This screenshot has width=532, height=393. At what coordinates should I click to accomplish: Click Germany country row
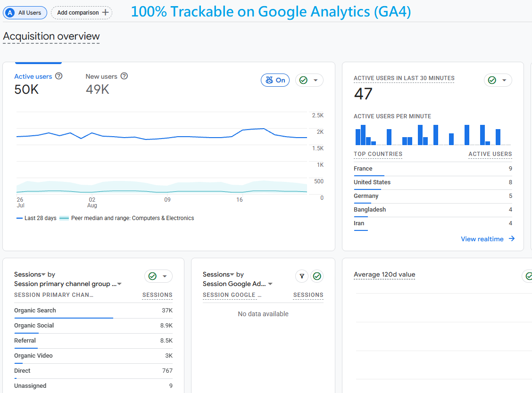point(432,196)
